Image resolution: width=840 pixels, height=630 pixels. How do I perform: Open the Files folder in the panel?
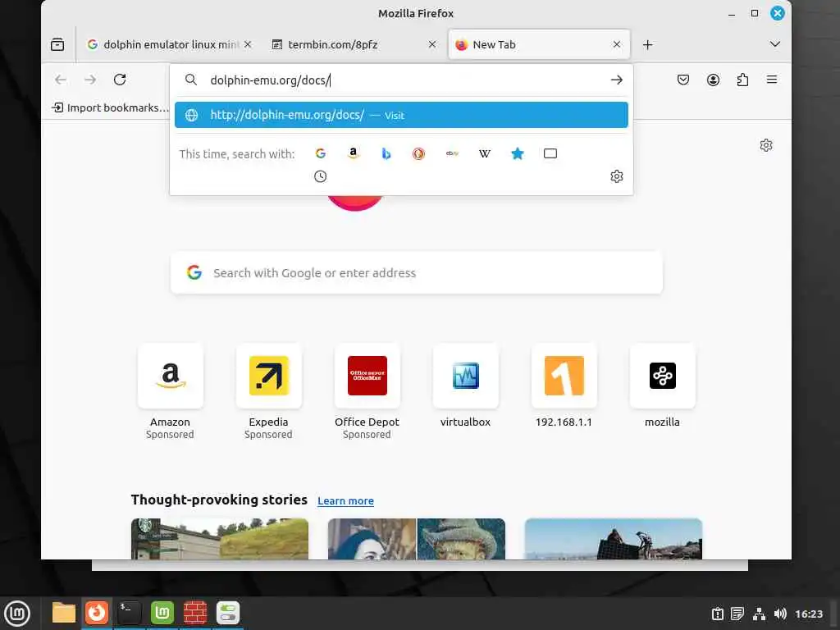(64, 613)
